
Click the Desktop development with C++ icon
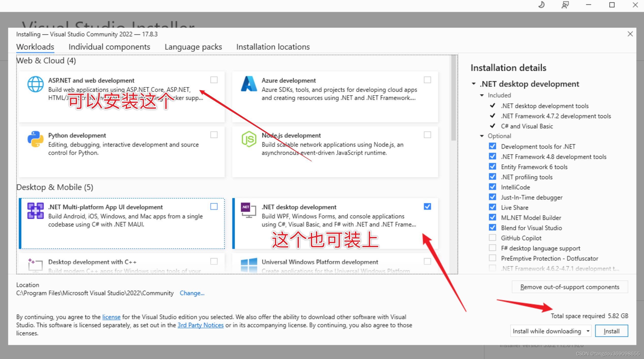coord(35,265)
